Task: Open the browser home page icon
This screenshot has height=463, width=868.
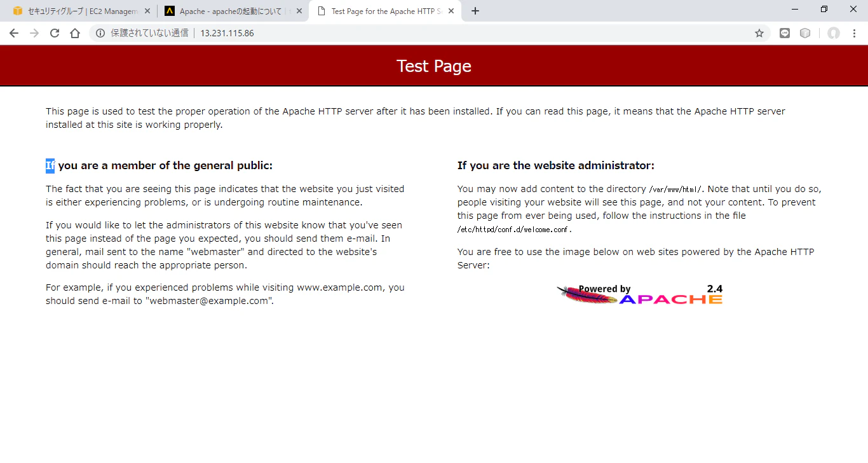Action: [x=75, y=33]
